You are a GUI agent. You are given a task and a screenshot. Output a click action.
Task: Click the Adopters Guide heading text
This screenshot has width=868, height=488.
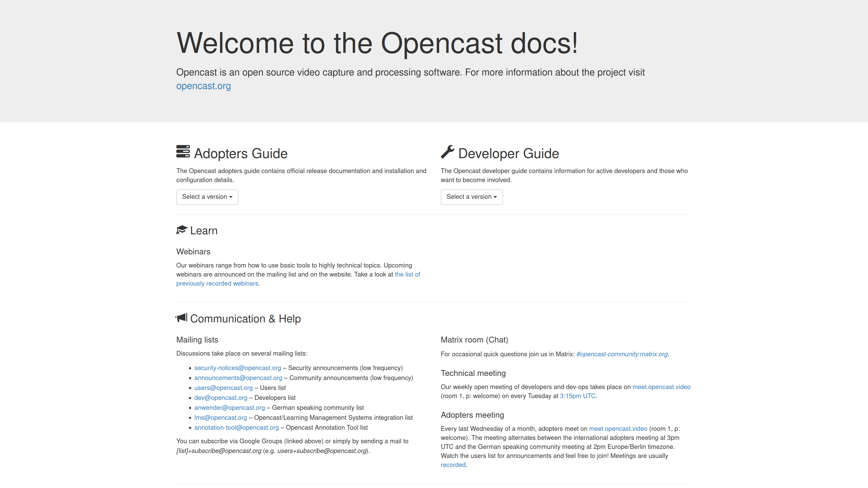click(x=241, y=153)
